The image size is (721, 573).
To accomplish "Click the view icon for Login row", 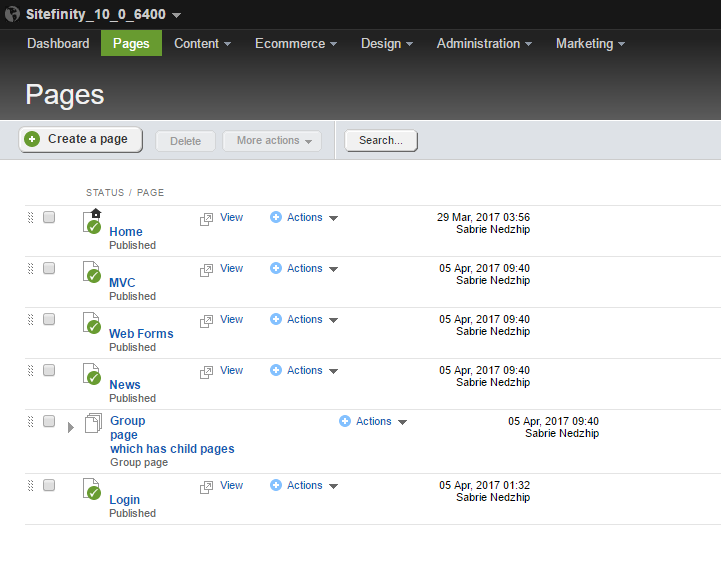I will (206, 487).
